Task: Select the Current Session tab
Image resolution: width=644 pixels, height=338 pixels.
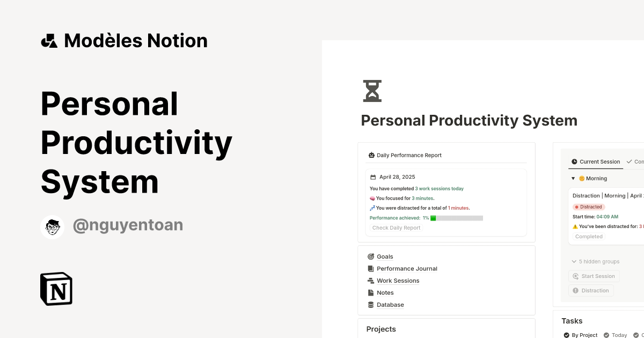Action: click(x=596, y=161)
